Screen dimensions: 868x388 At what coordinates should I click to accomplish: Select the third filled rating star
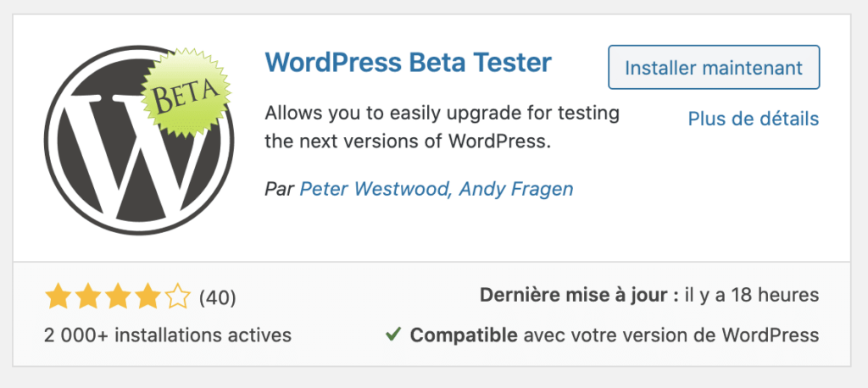point(117,297)
